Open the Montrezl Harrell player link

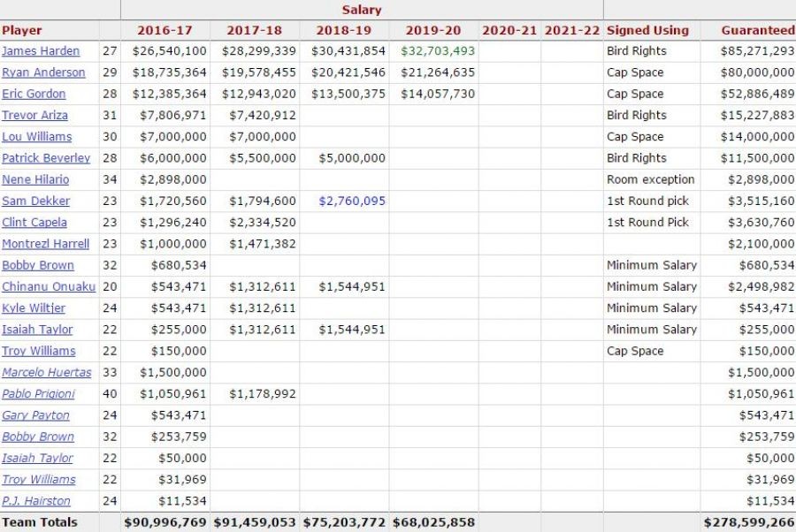coord(45,244)
